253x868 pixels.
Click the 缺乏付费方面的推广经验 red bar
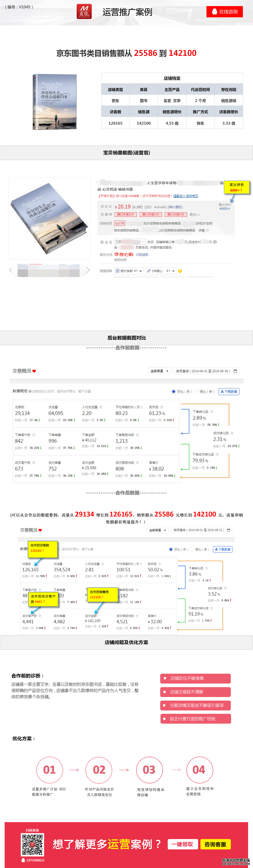[195, 719]
